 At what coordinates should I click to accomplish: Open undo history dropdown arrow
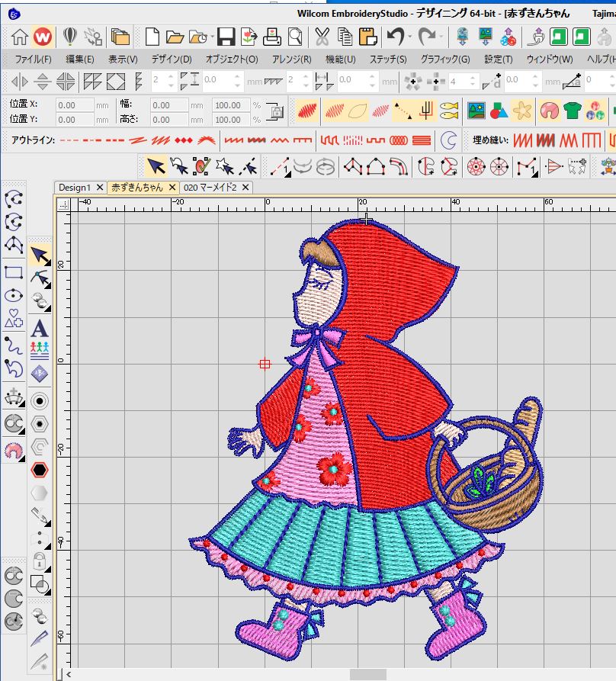pos(410,37)
